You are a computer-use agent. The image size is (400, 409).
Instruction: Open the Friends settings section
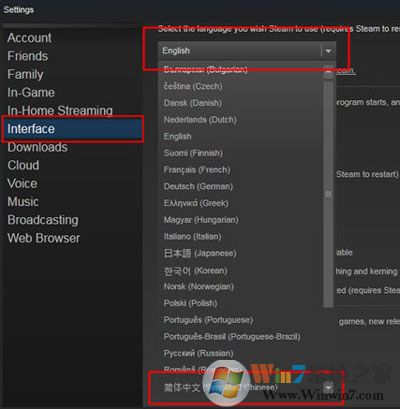click(28, 56)
